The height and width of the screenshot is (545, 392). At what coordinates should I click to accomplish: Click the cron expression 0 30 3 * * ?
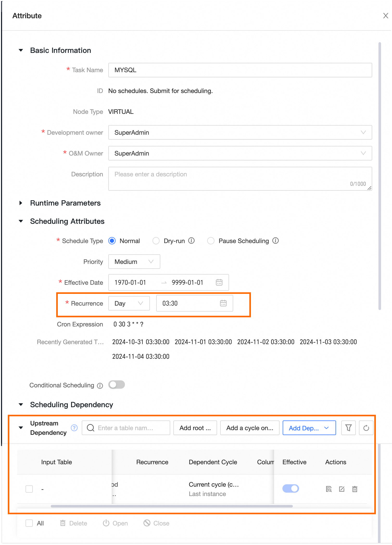coord(128,324)
